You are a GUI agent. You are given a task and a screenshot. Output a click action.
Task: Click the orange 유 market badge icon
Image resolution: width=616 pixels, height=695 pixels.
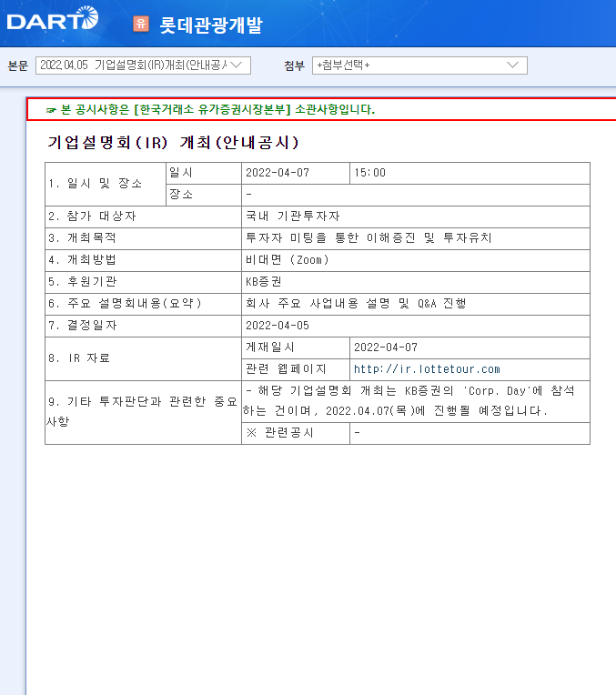pyautogui.click(x=141, y=24)
